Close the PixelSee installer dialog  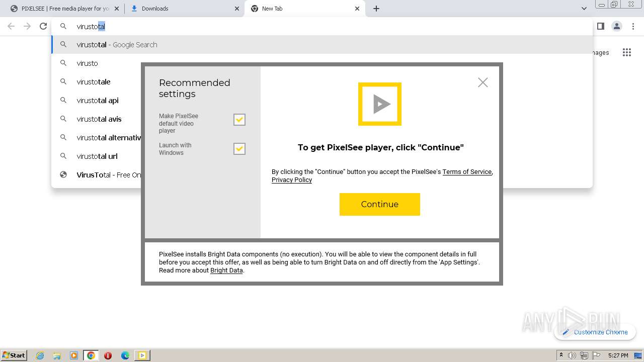tap(483, 82)
